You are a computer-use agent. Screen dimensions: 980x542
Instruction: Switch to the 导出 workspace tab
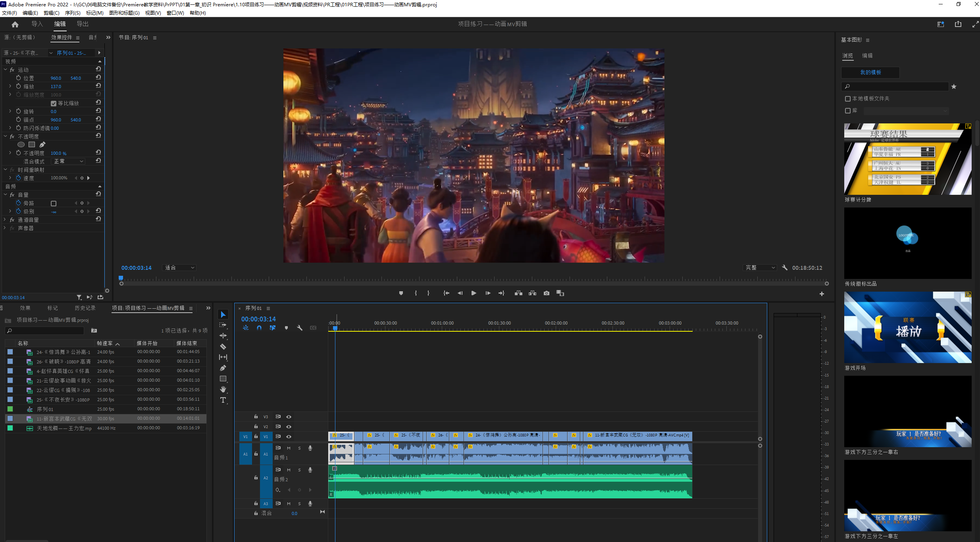click(x=83, y=24)
